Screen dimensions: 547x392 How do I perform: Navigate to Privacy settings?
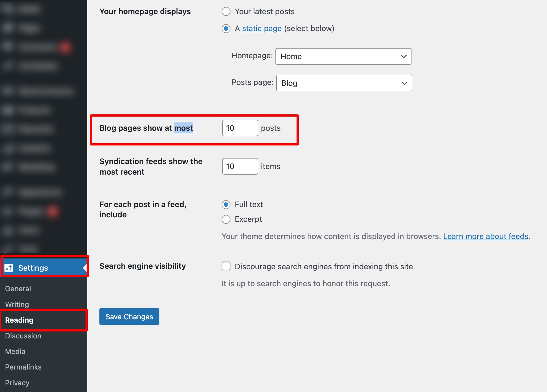(x=17, y=383)
